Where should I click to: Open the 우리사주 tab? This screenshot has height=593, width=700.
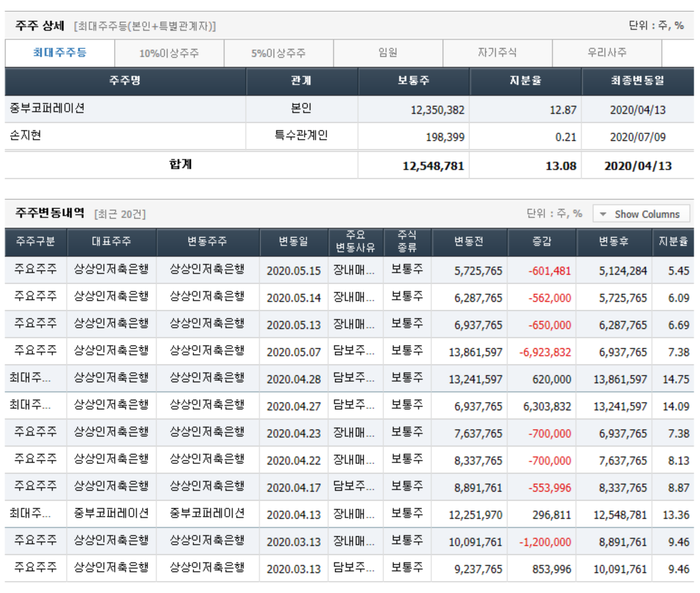[x=607, y=53]
